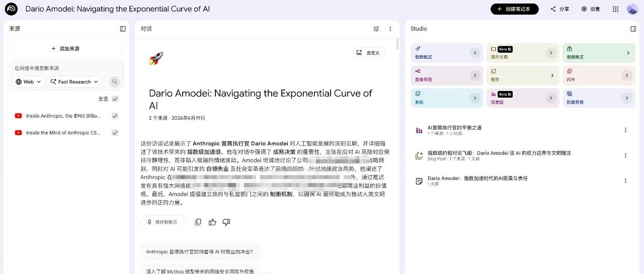Click the 分享 share button
This screenshot has width=644, height=274.
click(559, 9)
